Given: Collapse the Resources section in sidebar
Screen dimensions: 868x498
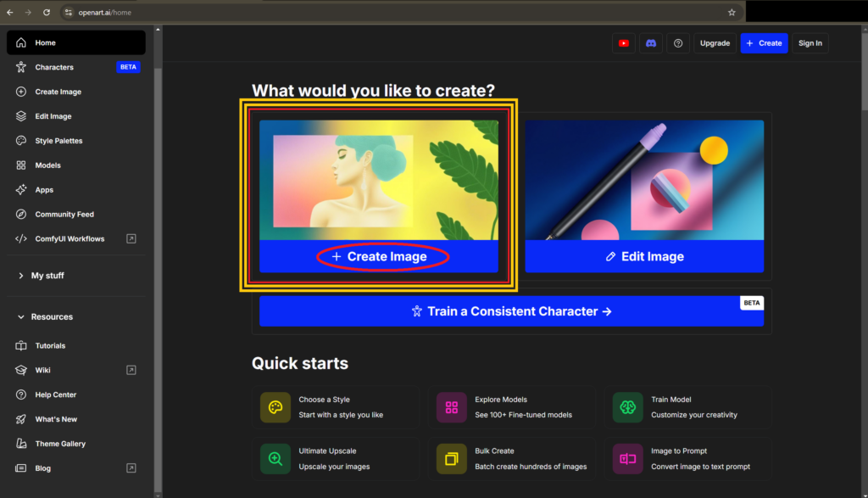Looking at the screenshot, I should [21, 317].
